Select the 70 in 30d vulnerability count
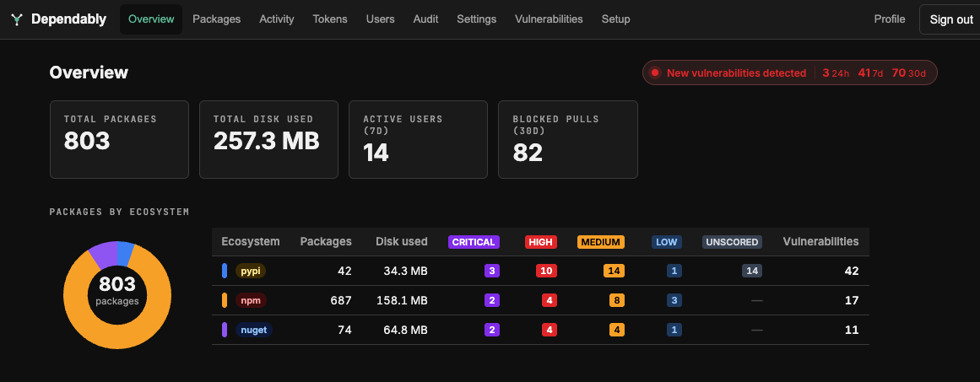The width and height of the screenshot is (980, 382). click(909, 73)
